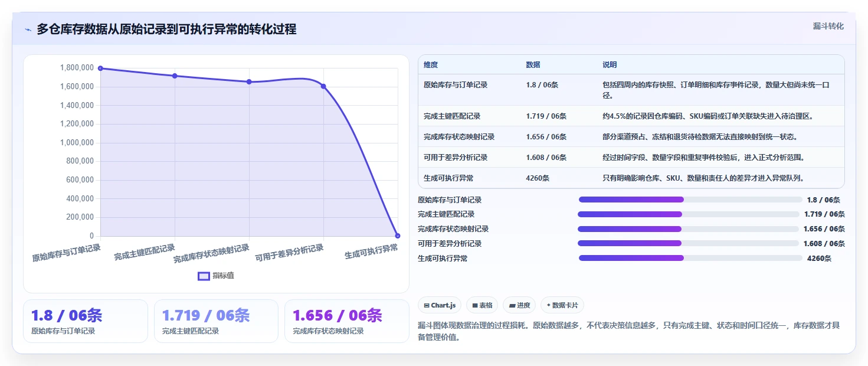Click the lightning icon beside the page title
Viewport: 868px width, 366px height.
28,30
